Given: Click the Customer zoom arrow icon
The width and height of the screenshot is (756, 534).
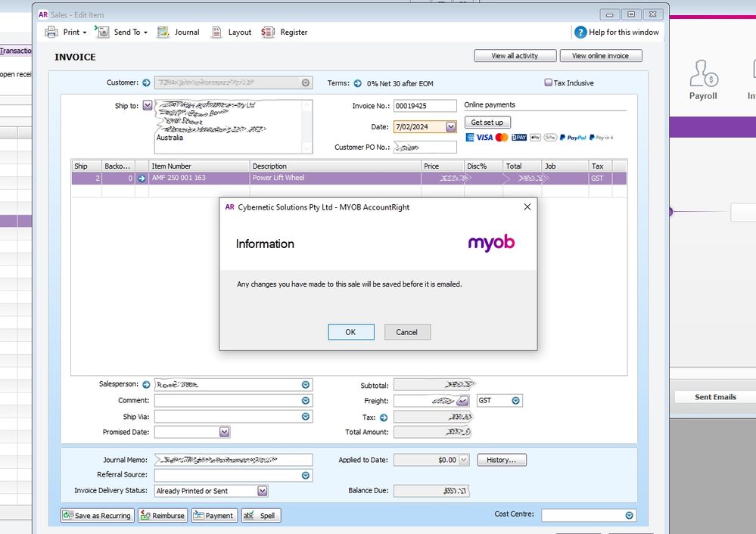Looking at the screenshot, I should tap(147, 83).
